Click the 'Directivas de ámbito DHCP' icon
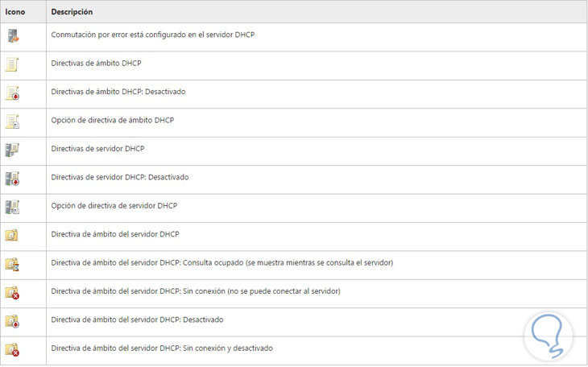588x367 pixels. click(x=12, y=64)
